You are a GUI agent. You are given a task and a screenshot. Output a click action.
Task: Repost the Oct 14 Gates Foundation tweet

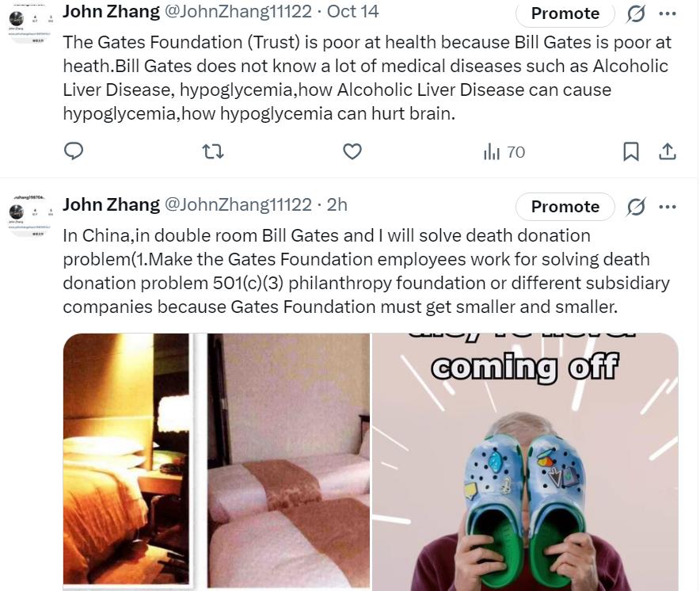213,152
